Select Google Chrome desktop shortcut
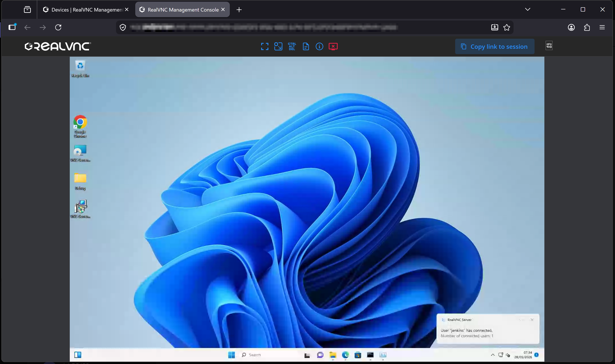The image size is (615, 364). [80, 126]
